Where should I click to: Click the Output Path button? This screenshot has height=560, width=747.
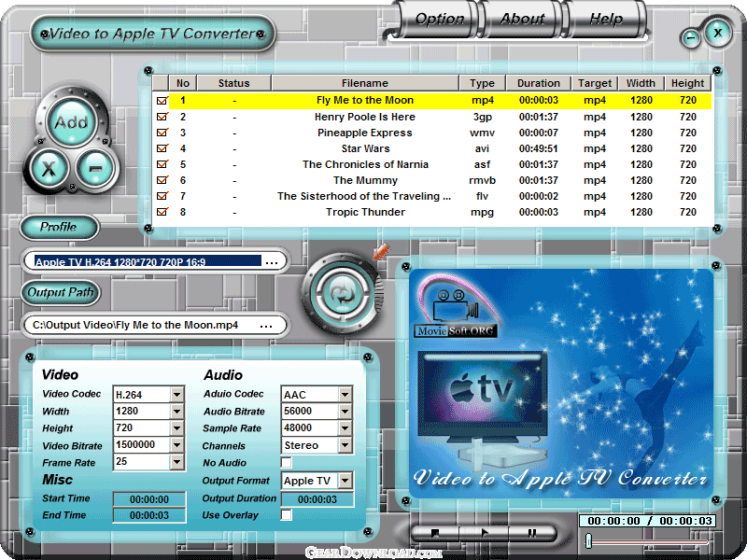(60, 292)
